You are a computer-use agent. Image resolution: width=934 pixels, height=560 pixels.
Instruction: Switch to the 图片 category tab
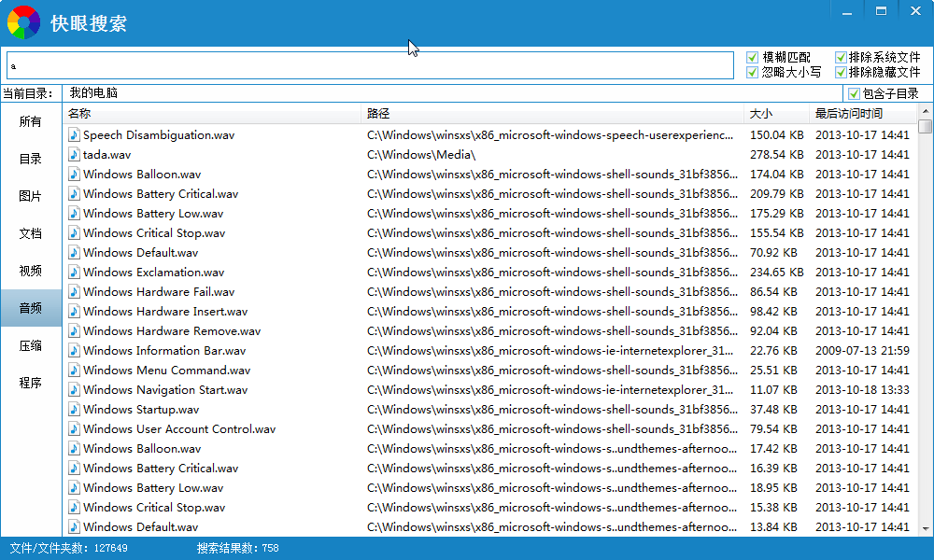[x=31, y=196]
